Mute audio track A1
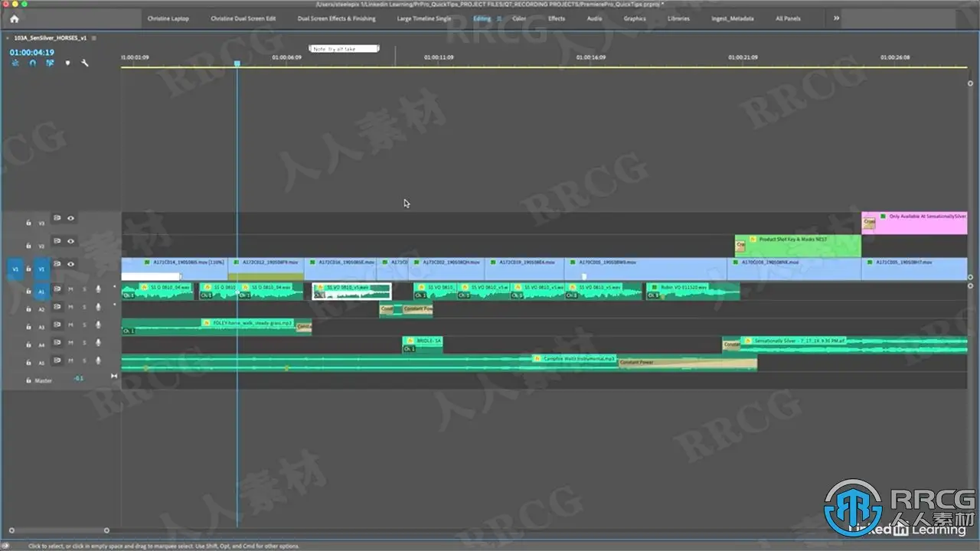 70,289
